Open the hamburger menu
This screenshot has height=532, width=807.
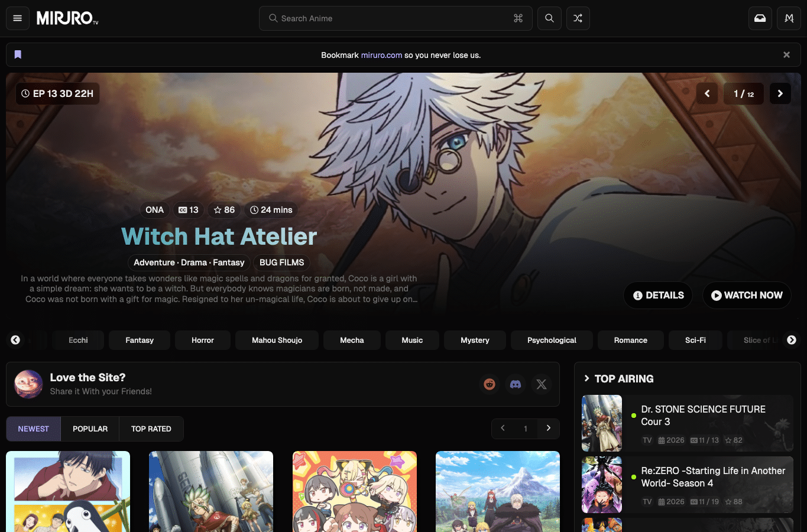[18, 18]
